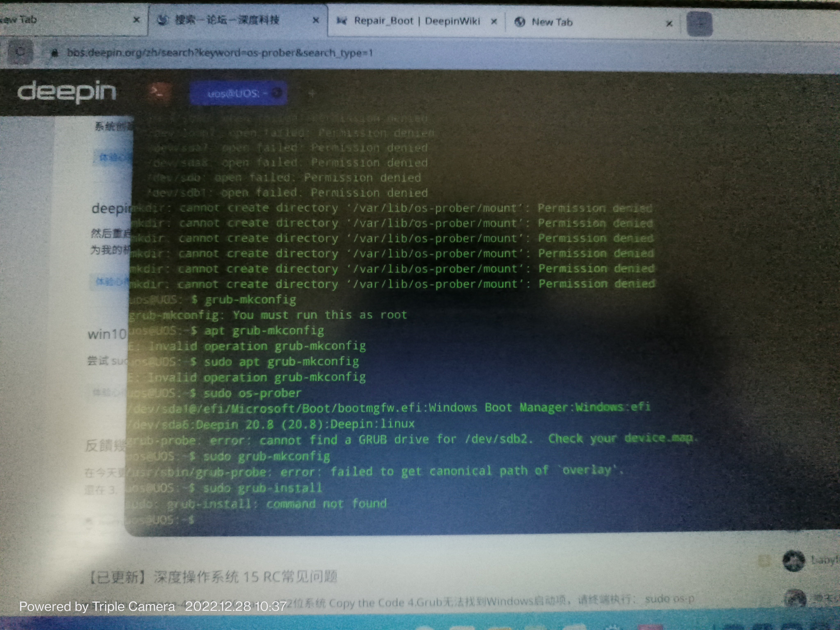Close the rightmost New Tab
This screenshot has width=840, height=630.
pos(669,24)
